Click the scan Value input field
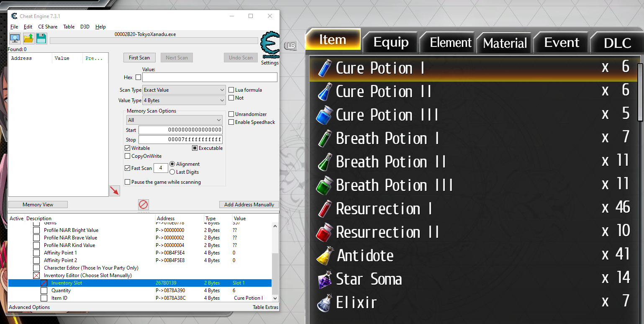644x324 pixels. (210, 77)
